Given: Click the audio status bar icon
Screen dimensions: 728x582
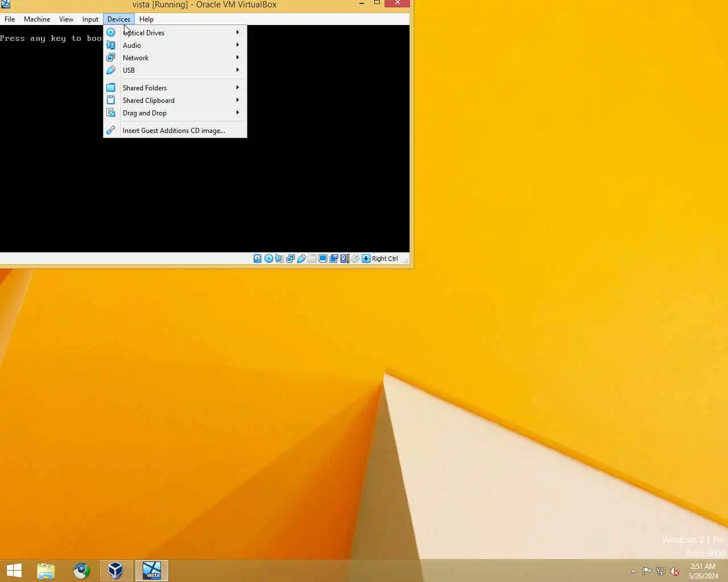Looking at the screenshot, I should pyautogui.click(x=279, y=259).
